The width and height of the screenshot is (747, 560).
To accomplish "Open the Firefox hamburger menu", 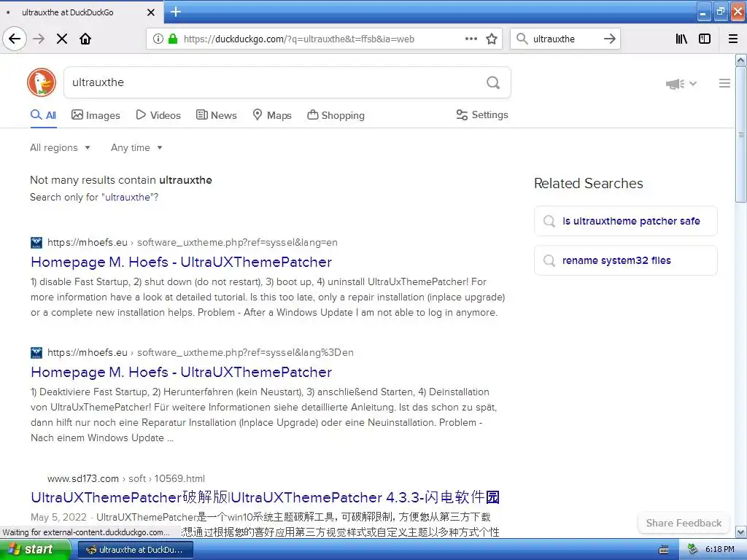I will 733,39.
